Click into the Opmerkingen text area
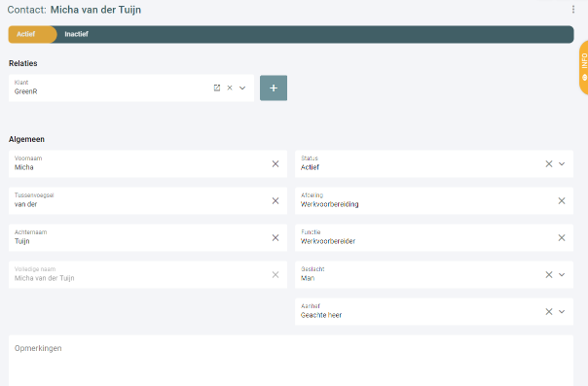 [291, 361]
